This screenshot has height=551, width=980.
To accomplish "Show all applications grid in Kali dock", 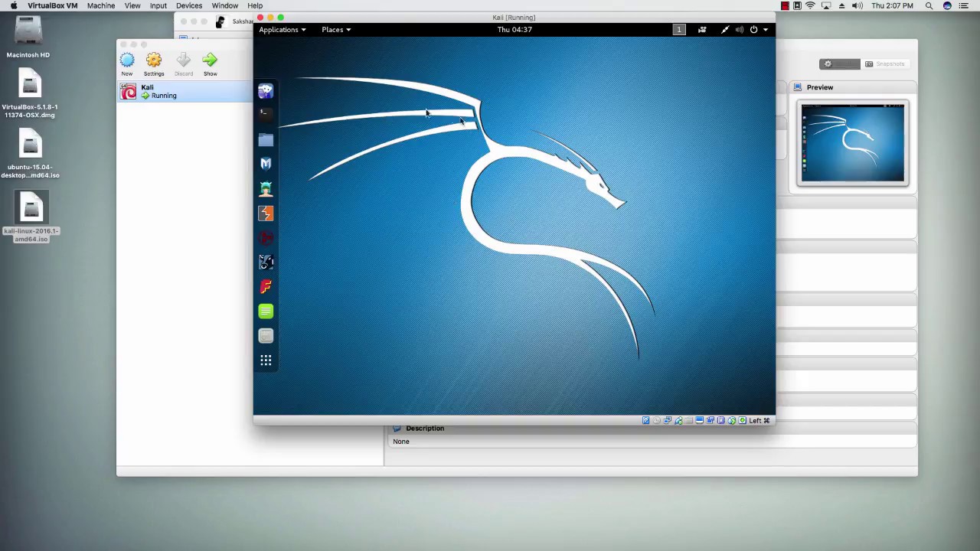I will [x=266, y=360].
